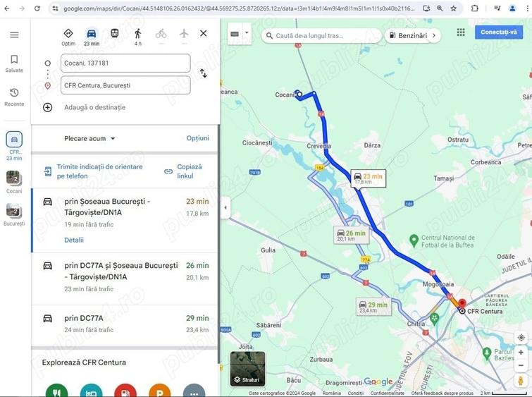
Task: Collapse the side panel arrow
Action: pyautogui.click(x=225, y=207)
